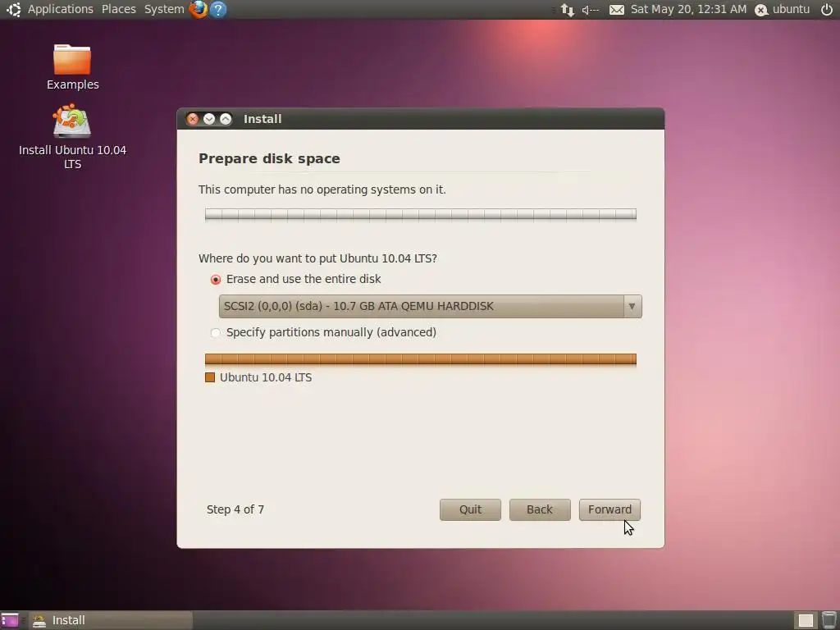Maximize the Install window
840x630 pixels.
pyautogui.click(x=226, y=119)
